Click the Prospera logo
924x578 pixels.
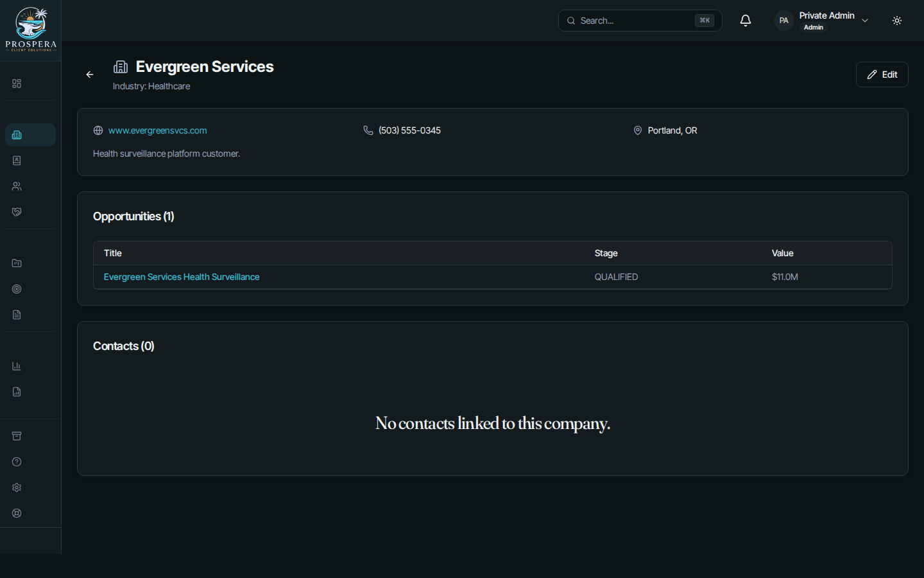31,30
